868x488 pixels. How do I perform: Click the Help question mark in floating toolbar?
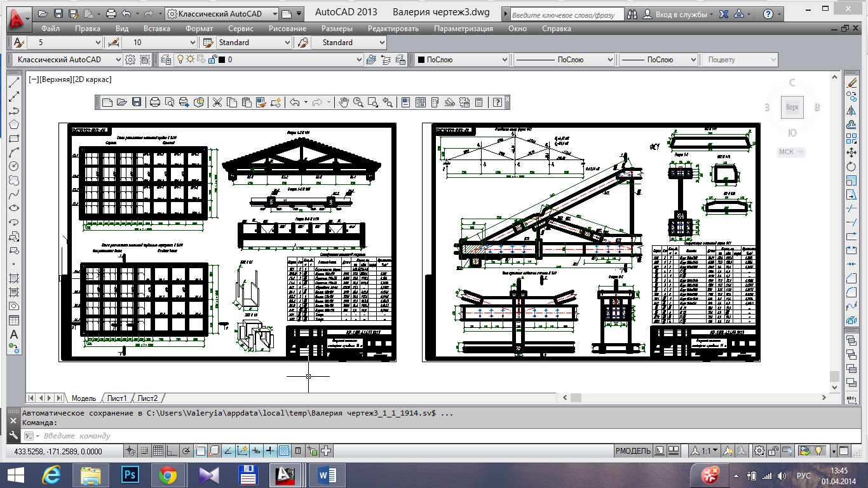click(498, 102)
